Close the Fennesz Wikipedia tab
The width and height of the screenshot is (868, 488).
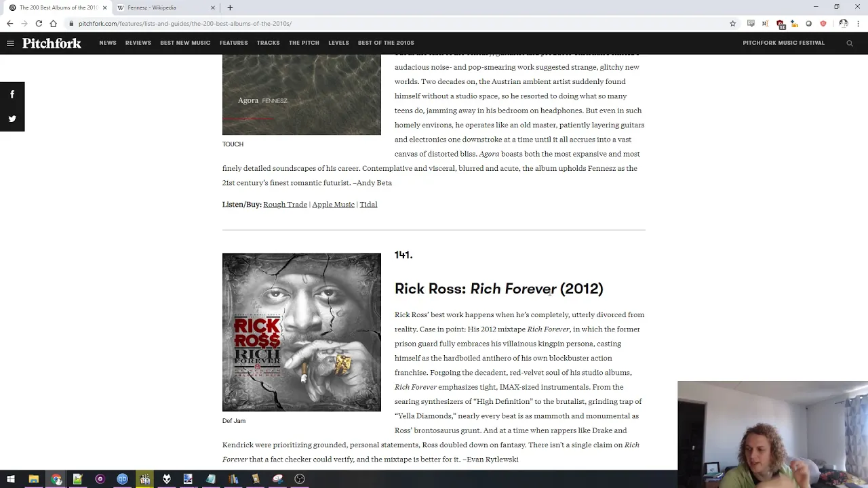(x=213, y=7)
